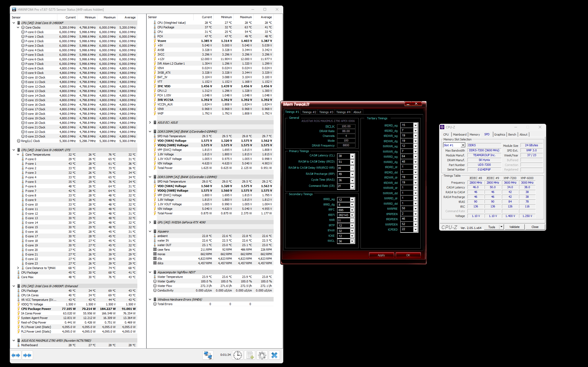
Task: Select the Vcore sensor row
Action: point(213,41)
